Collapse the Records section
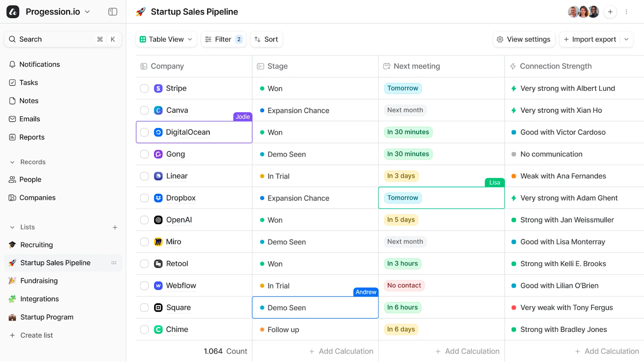 pyautogui.click(x=12, y=162)
